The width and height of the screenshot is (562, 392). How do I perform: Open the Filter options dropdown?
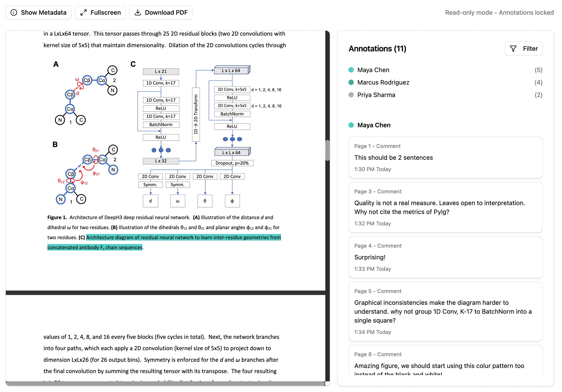523,48
